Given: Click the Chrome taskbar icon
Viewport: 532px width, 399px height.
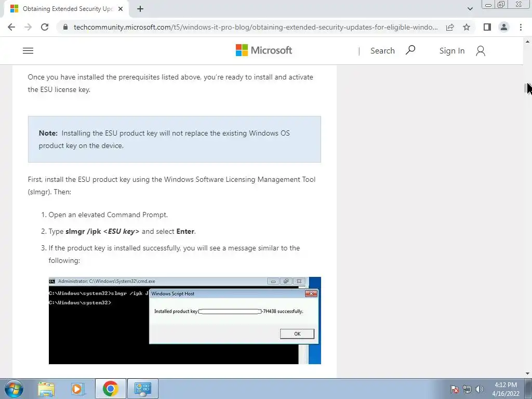Looking at the screenshot, I should (110, 389).
